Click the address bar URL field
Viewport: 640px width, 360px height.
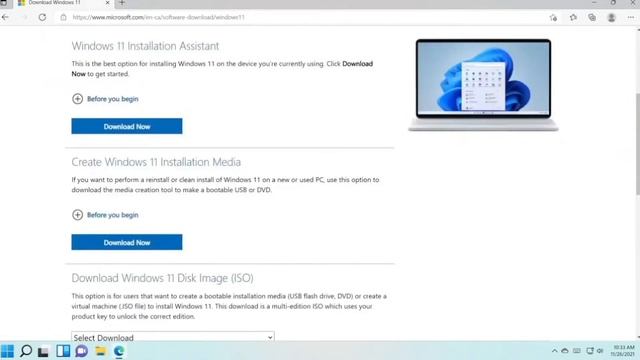302,17
